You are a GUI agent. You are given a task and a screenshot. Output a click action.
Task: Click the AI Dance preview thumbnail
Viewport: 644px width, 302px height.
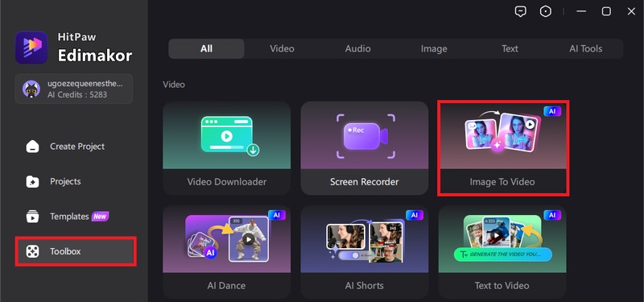tap(227, 239)
